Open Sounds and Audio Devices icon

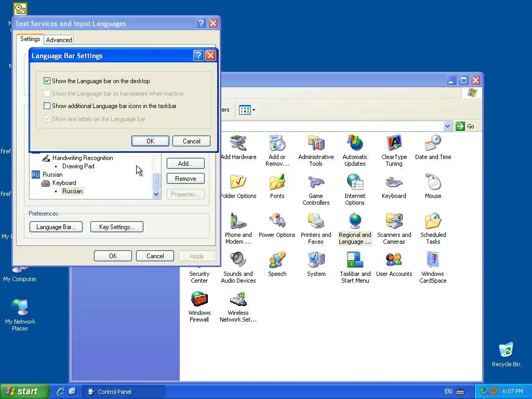pos(238,268)
